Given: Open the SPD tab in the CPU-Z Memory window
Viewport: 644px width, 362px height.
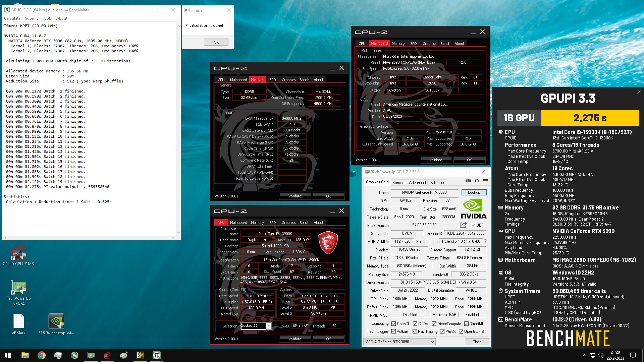Looking at the screenshot, I should tap(273, 80).
